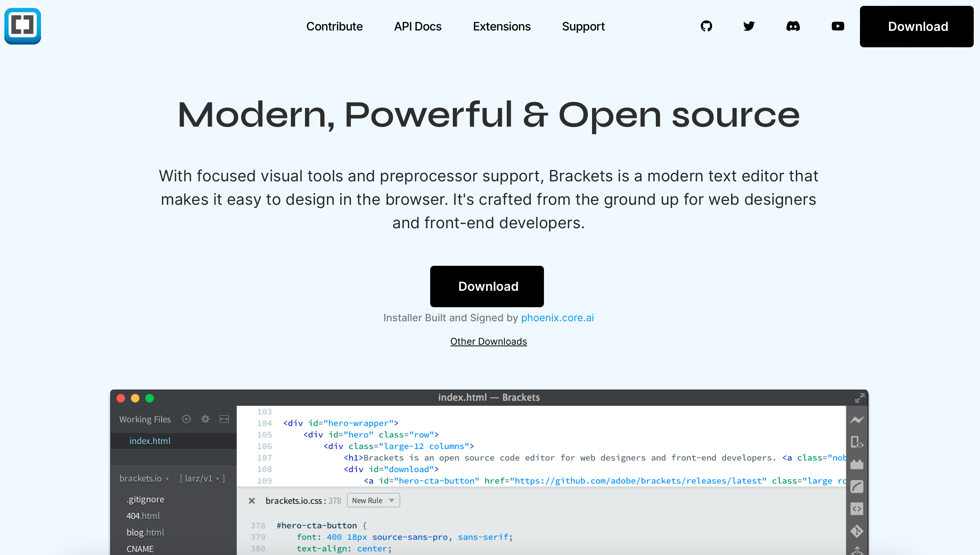Select blog.html in the file tree
980x555 pixels.
(145, 532)
